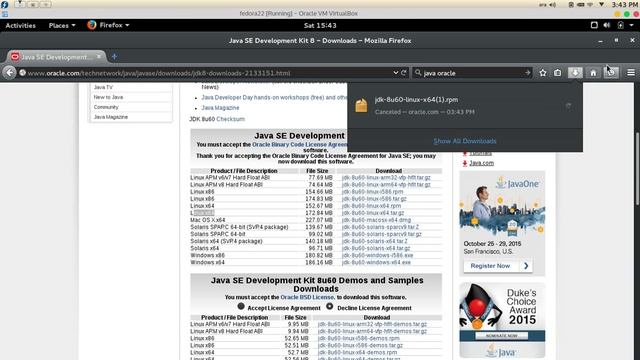Click the jdk-8u60-linux-x64(1).rpm download entry

[465, 106]
